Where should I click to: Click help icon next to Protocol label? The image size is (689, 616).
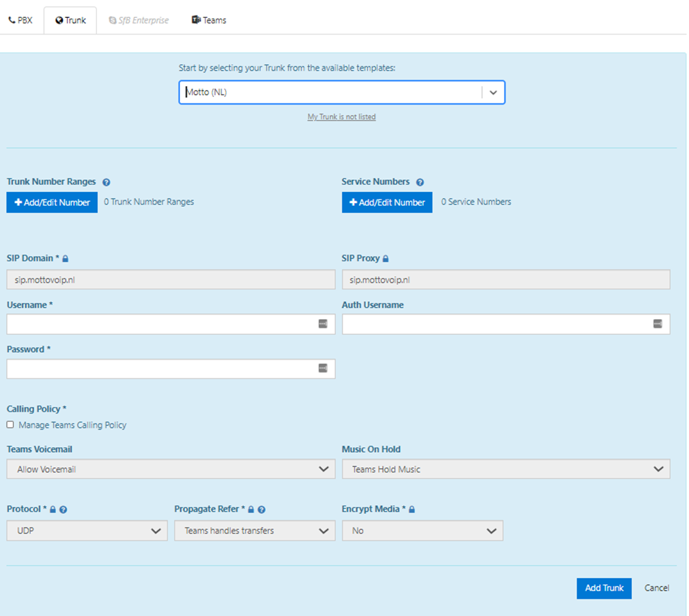(x=63, y=510)
